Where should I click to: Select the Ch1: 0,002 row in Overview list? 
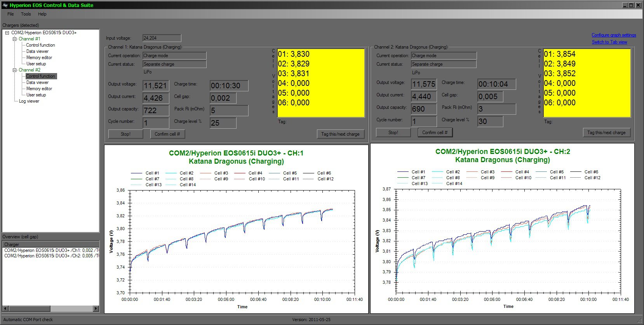pyautogui.click(x=51, y=250)
